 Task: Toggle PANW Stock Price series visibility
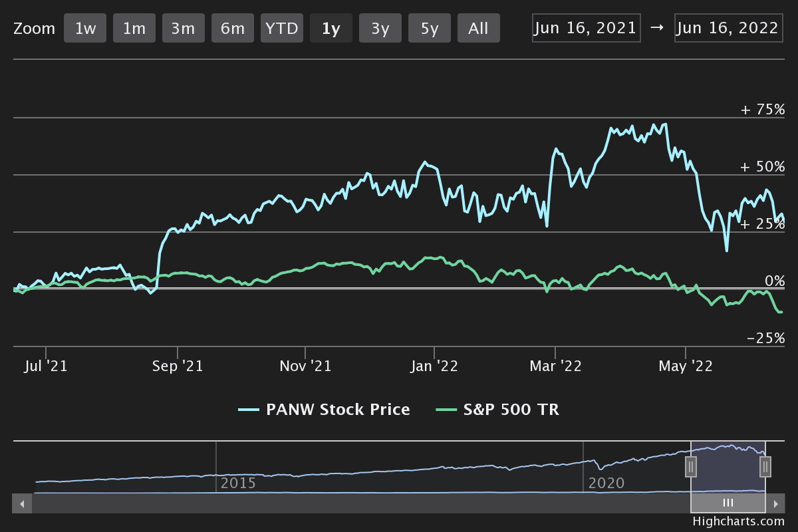[x=325, y=410]
